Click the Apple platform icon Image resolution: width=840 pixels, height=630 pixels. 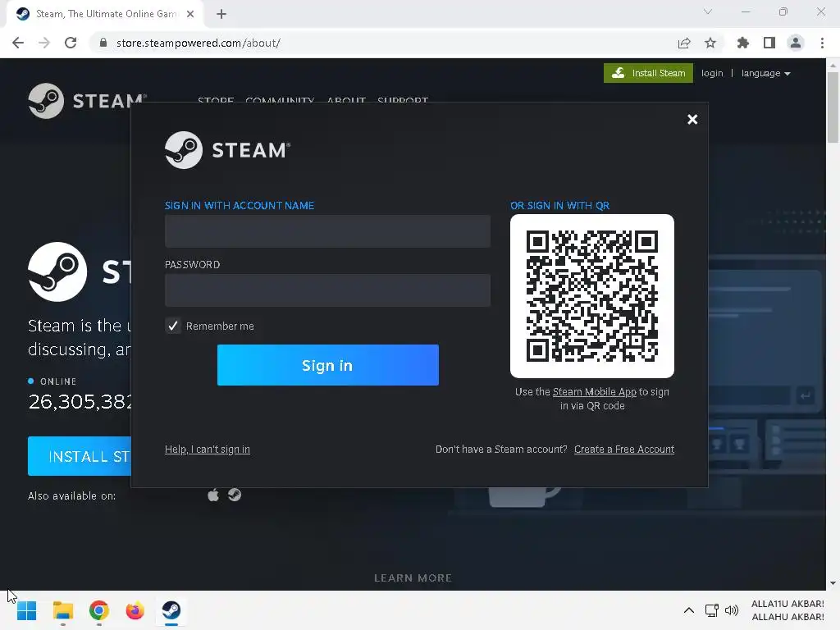point(213,495)
